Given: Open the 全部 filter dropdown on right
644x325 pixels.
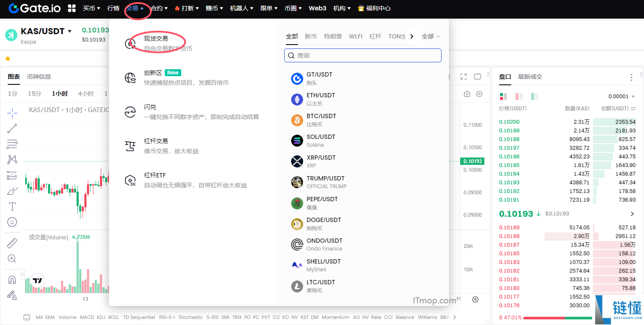Looking at the screenshot, I should coord(431,36).
